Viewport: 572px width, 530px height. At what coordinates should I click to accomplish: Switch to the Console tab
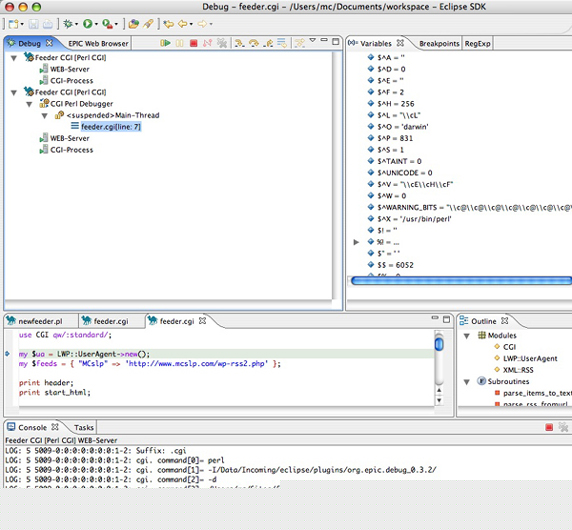coord(32,427)
